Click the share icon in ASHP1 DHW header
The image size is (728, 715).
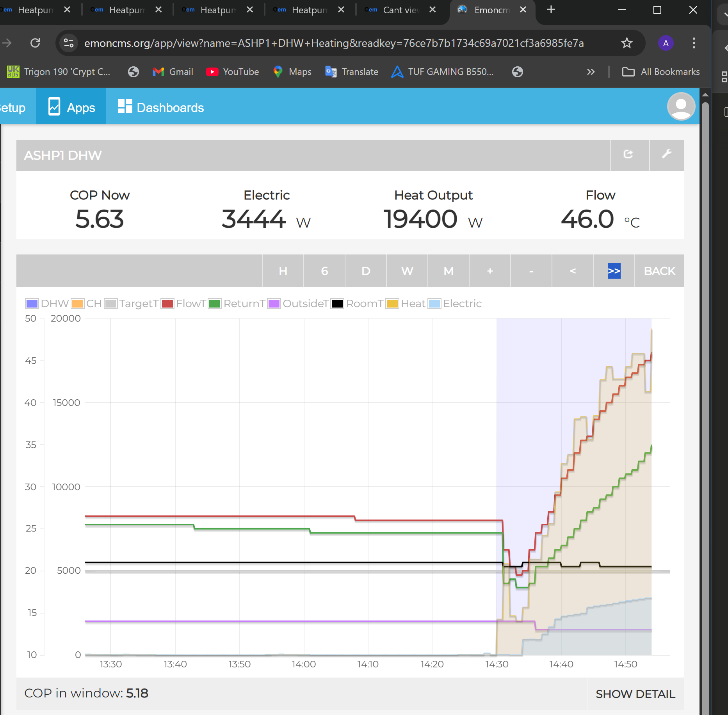[x=628, y=155]
